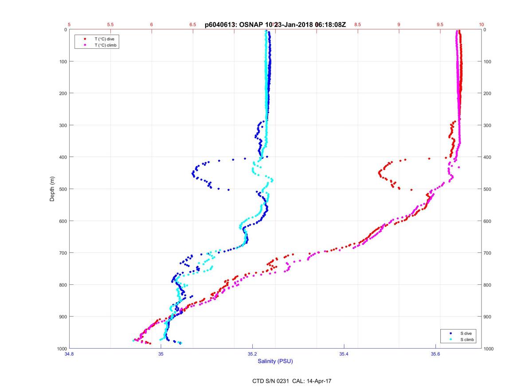Click the red '6' temperature tick label
The width and height of the screenshot is (532, 392).
152,25
